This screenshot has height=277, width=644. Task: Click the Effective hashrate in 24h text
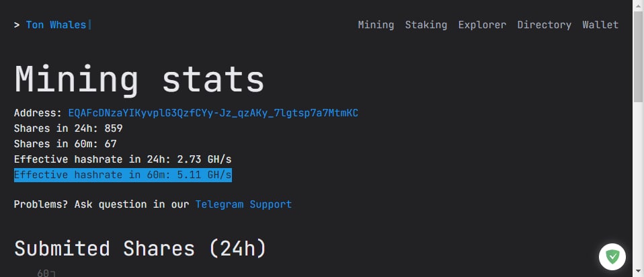(x=123, y=159)
